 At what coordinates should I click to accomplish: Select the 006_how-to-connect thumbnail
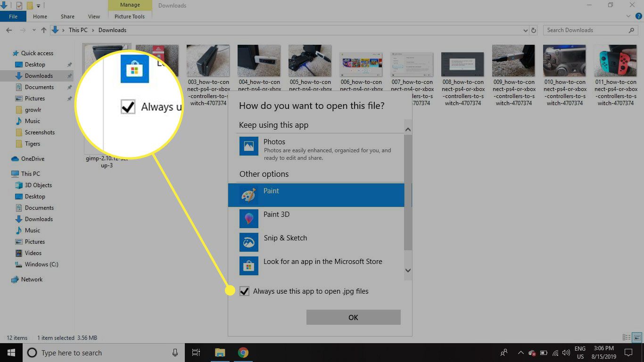[x=361, y=64]
